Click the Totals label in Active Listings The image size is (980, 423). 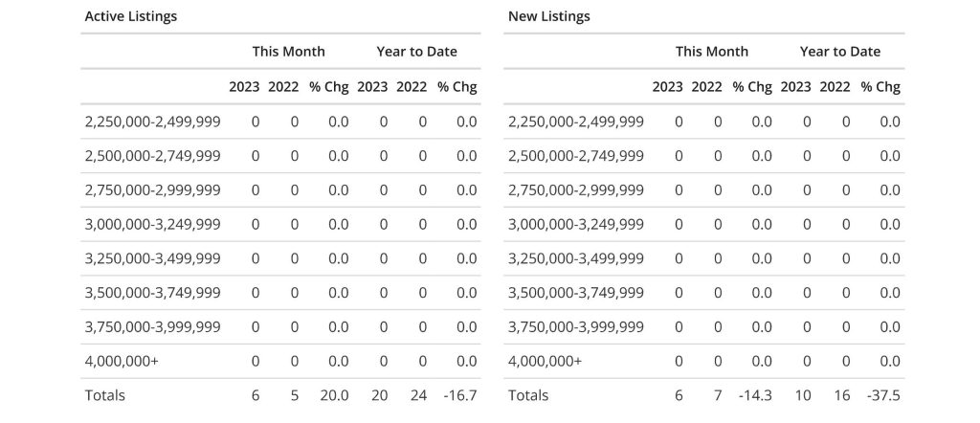pyautogui.click(x=105, y=395)
